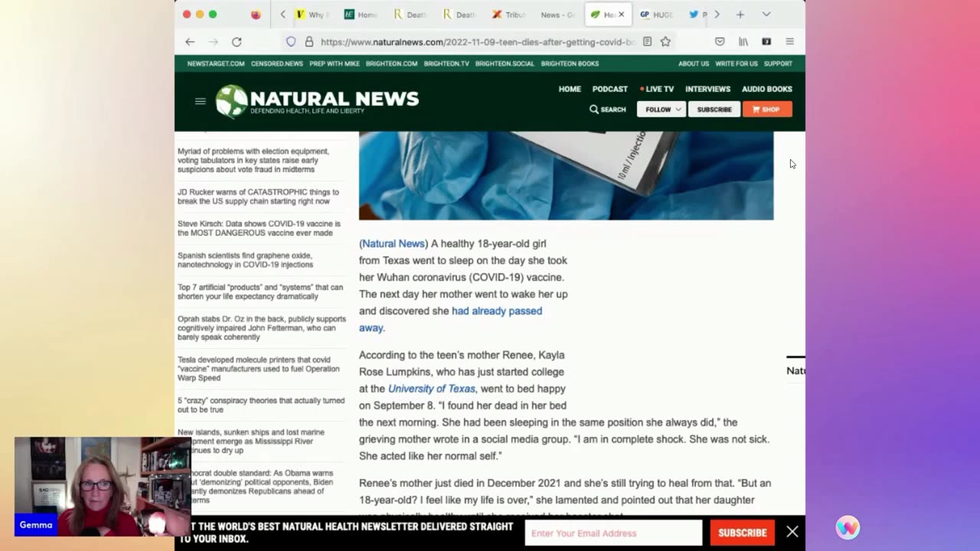Open tracking protection shield icon
The image size is (980, 551).
point(291,42)
